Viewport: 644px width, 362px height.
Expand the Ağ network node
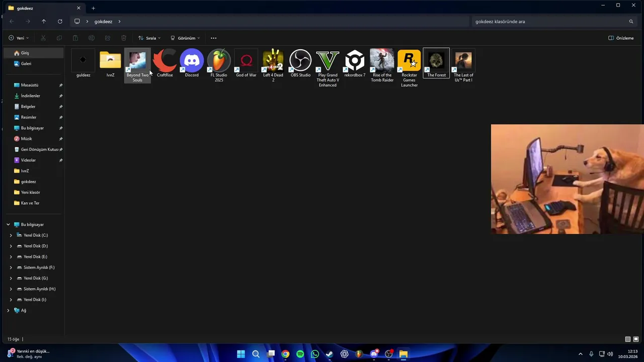click(8, 310)
